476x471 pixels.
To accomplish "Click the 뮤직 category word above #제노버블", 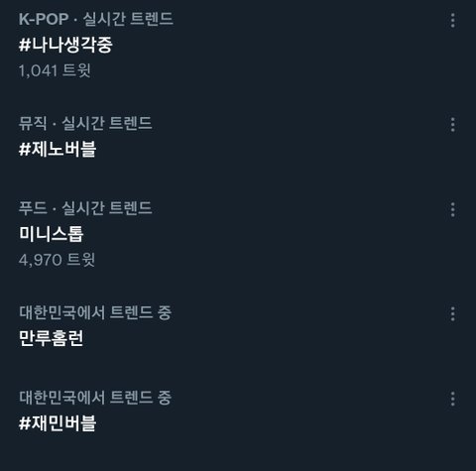I will point(33,123).
